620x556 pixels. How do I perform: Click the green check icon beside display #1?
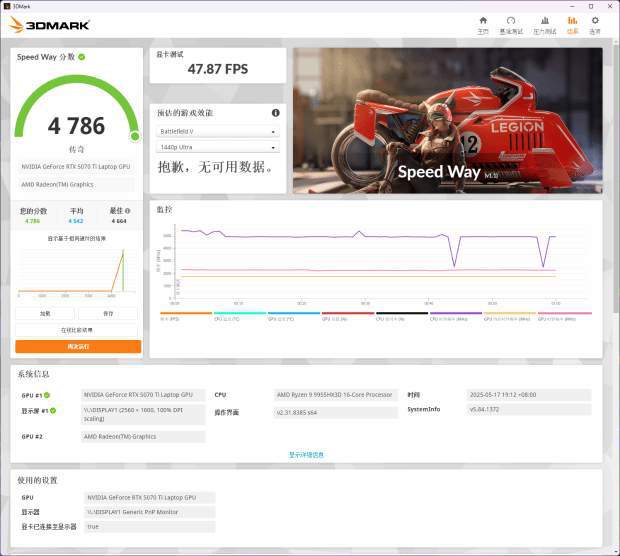(x=53, y=410)
